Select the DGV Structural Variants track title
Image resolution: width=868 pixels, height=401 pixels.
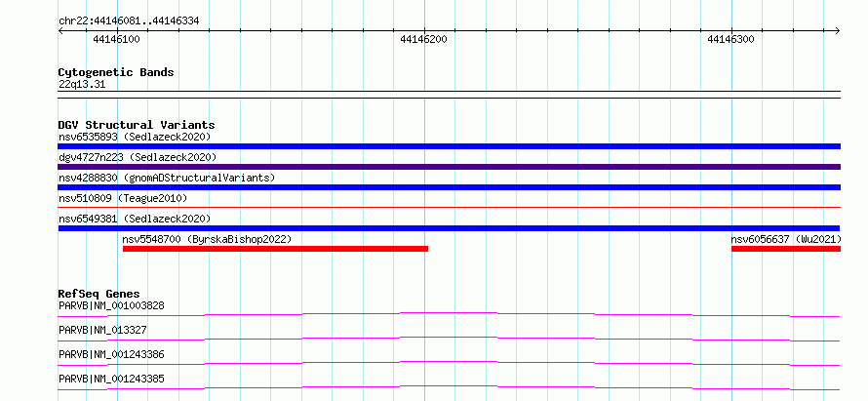(x=137, y=125)
